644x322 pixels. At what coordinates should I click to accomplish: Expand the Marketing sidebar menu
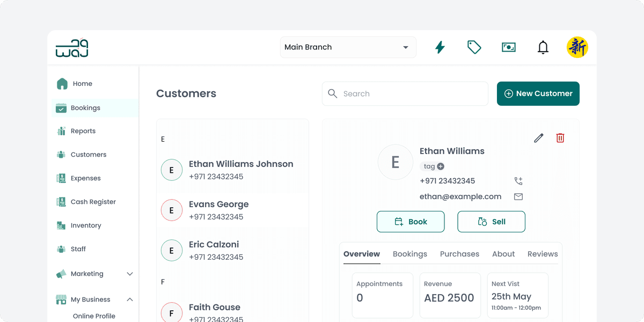tap(129, 274)
